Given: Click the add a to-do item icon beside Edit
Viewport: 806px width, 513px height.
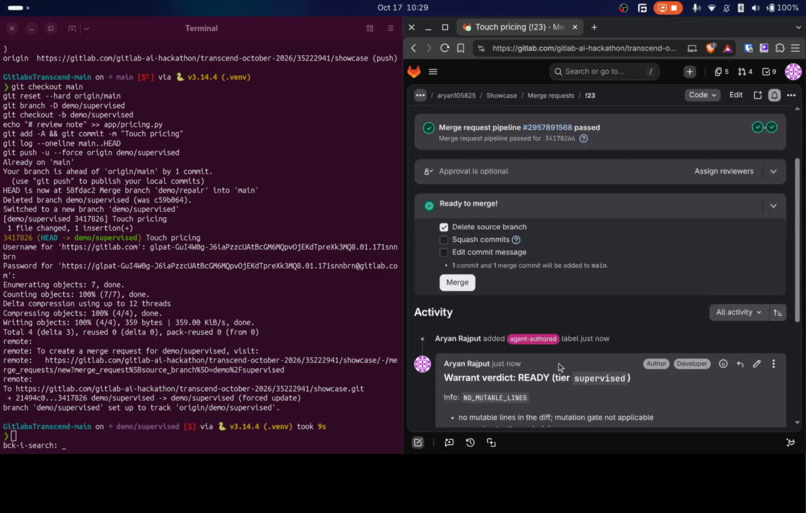Looking at the screenshot, I should tap(757, 95).
